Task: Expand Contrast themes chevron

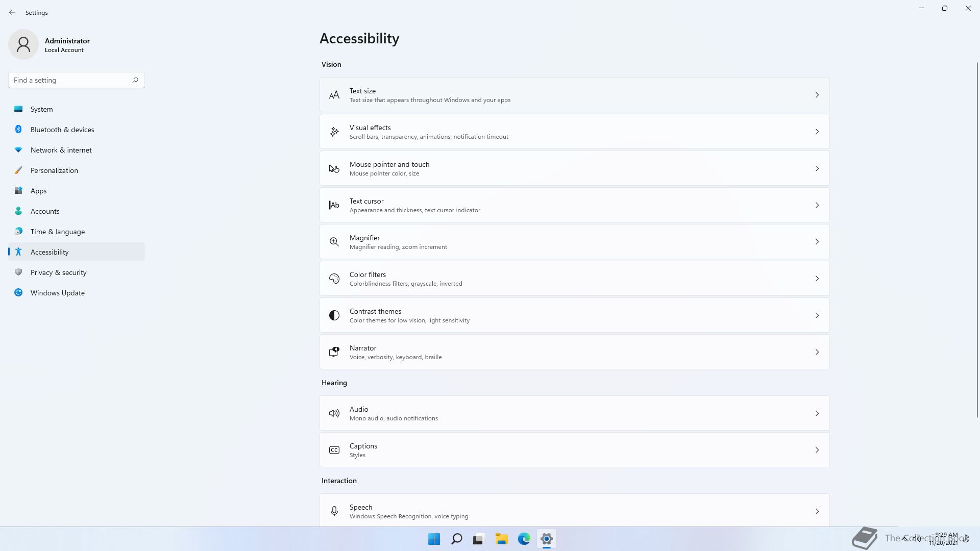Action: point(817,315)
